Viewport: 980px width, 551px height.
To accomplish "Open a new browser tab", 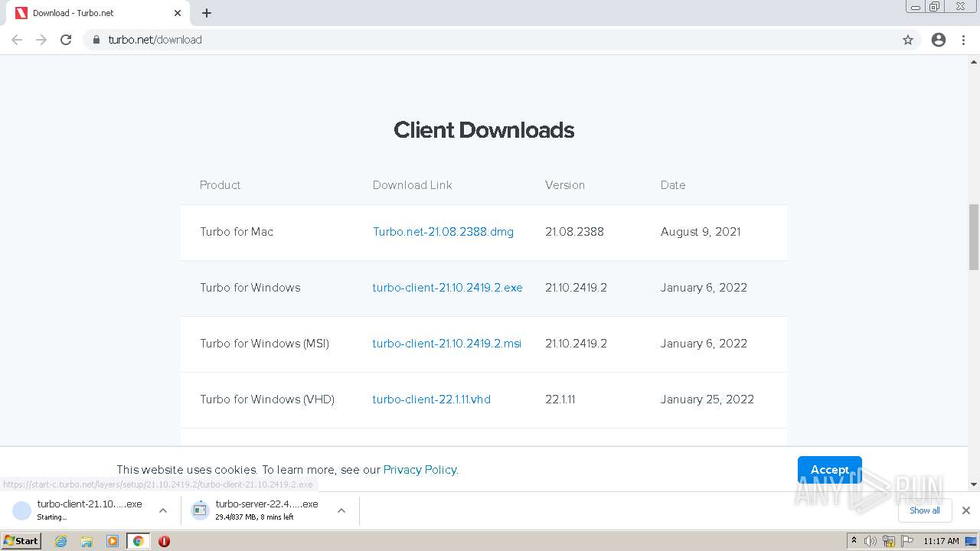I will [x=207, y=13].
